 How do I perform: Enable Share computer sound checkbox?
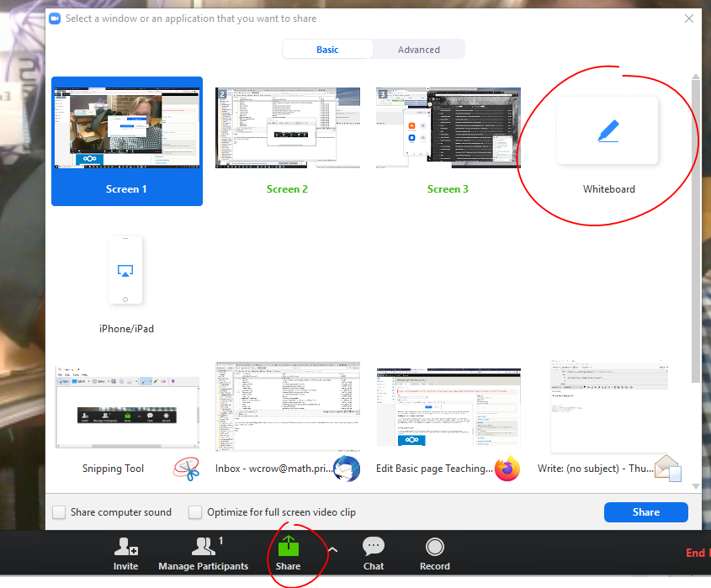click(59, 512)
